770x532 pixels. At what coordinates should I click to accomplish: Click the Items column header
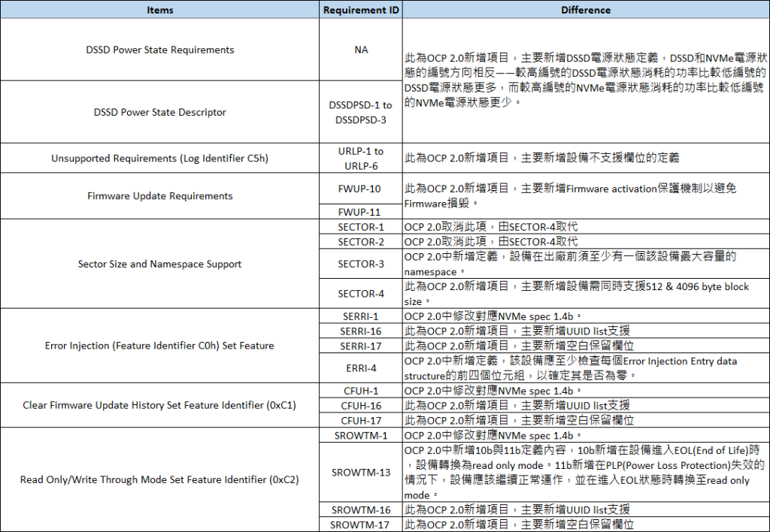(159, 10)
